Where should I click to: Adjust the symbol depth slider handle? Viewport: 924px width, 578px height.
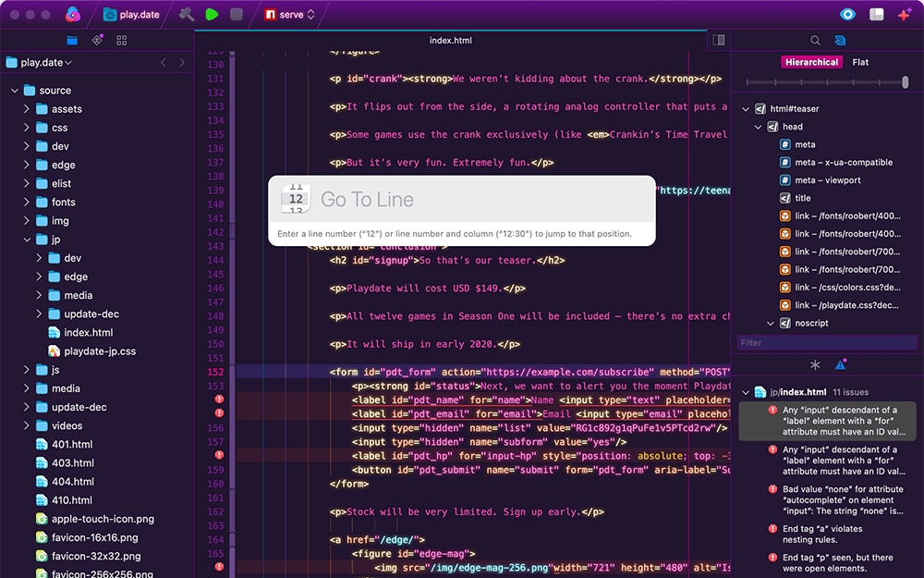(x=906, y=82)
